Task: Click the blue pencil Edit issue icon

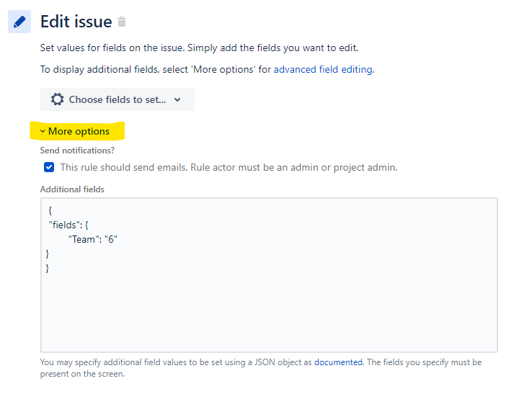Action: point(19,22)
